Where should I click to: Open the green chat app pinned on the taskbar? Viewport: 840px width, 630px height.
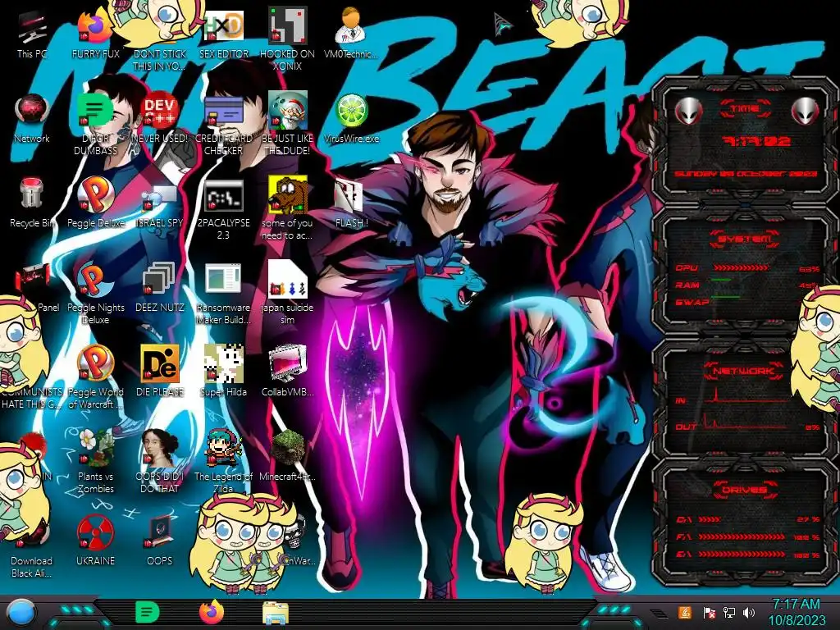tap(147, 612)
